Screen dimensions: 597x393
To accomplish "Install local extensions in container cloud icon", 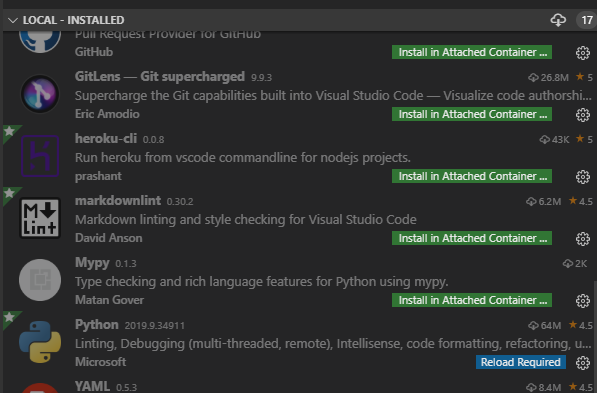I will (558, 20).
